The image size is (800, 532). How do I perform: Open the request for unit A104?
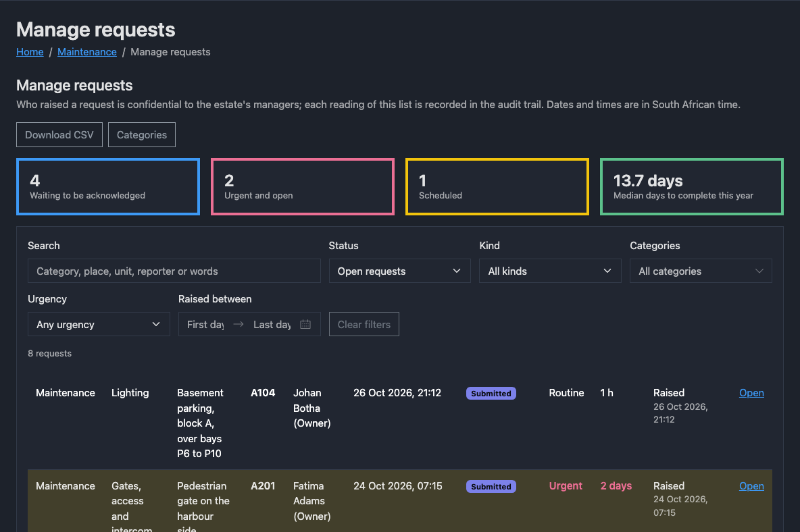click(751, 393)
